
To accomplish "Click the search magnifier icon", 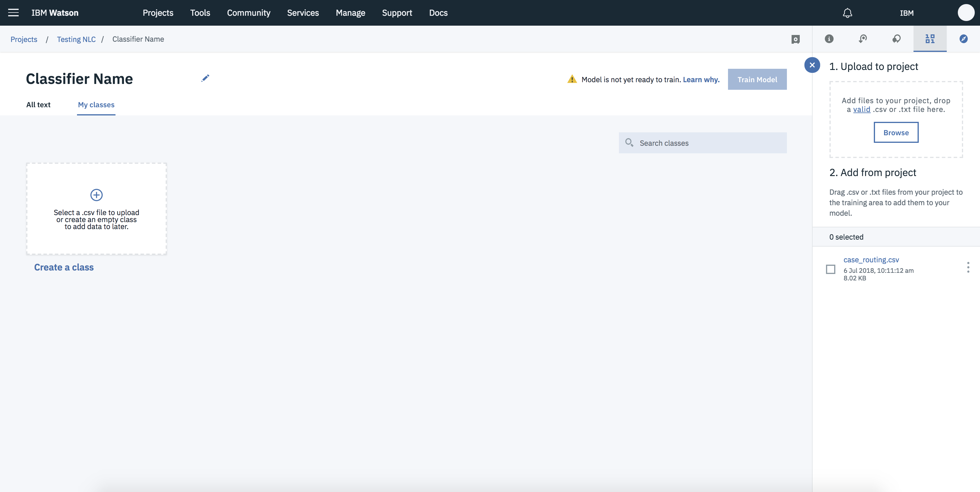I will click(629, 143).
